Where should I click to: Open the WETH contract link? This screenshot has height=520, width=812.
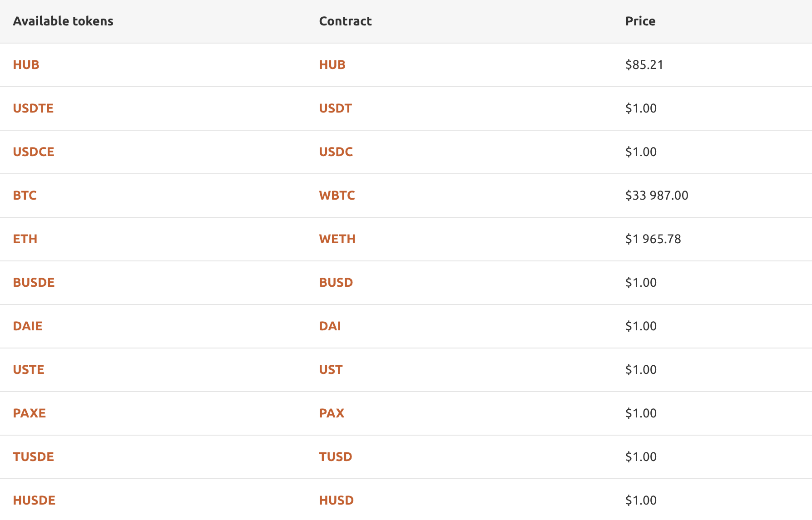tap(337, 239)
